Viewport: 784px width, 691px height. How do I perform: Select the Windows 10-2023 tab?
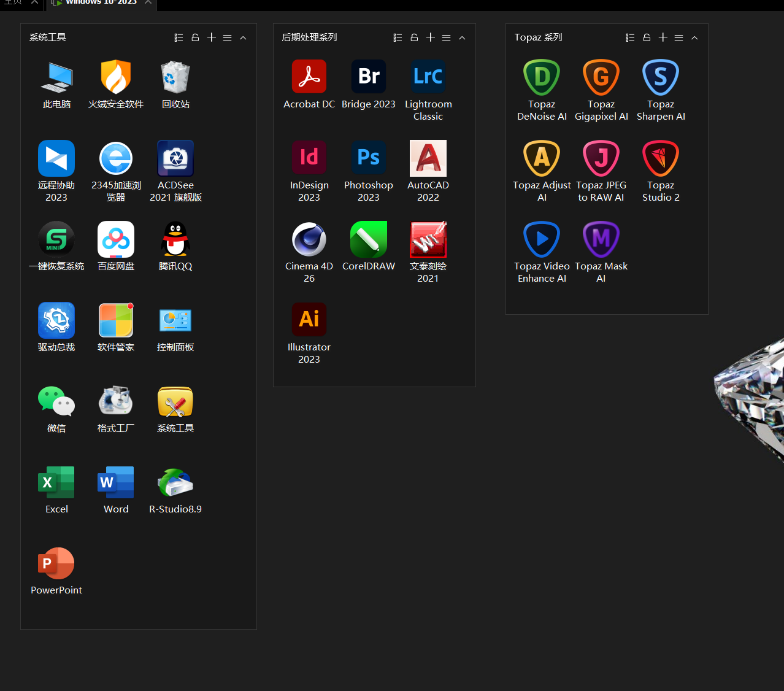click(101, 3)
